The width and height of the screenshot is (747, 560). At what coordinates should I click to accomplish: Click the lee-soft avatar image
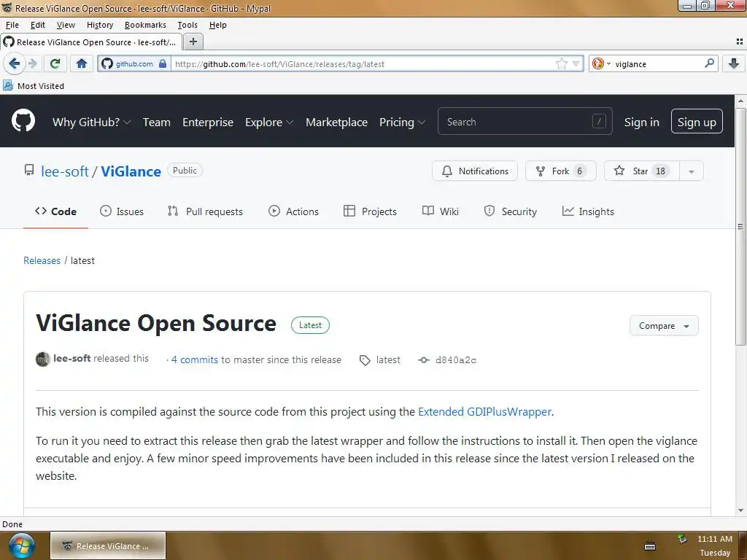point(43,359)
